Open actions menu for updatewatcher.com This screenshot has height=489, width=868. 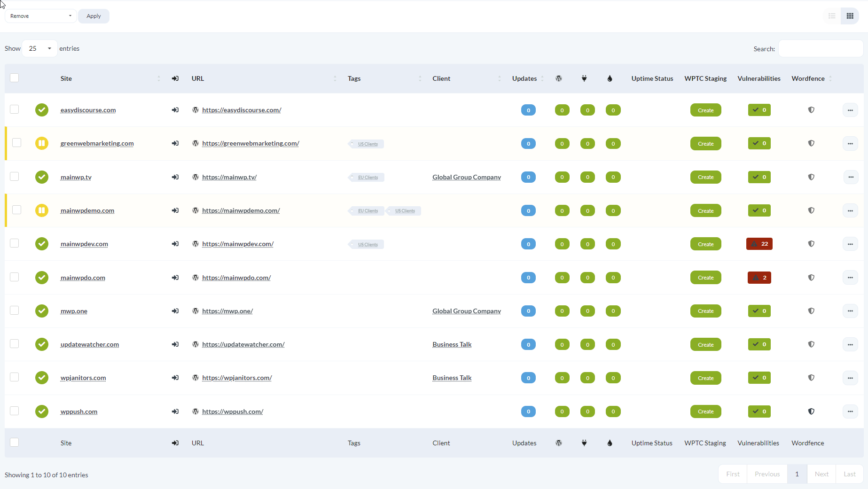coord(850,344)
